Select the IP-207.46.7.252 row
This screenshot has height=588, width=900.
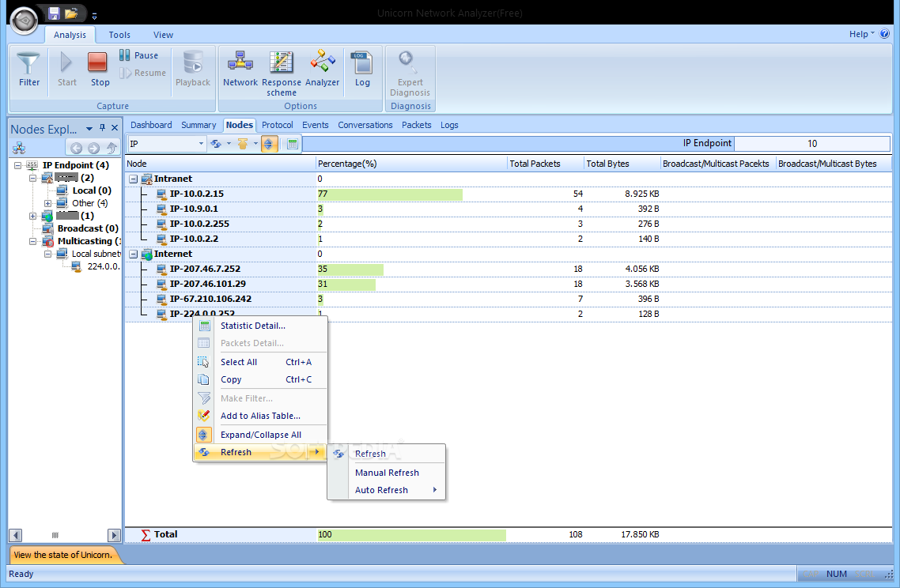[x=508, y=269]
